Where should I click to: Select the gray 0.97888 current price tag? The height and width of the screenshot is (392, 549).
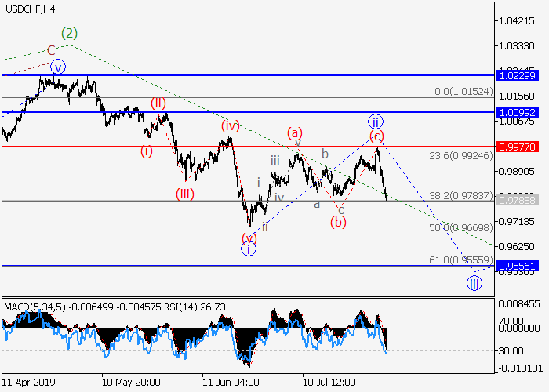(516, 201)
